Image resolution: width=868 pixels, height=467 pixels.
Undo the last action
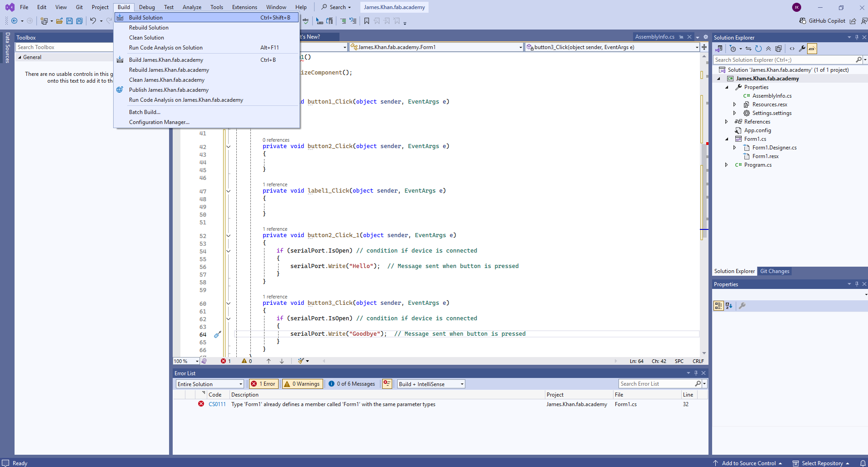93,21
